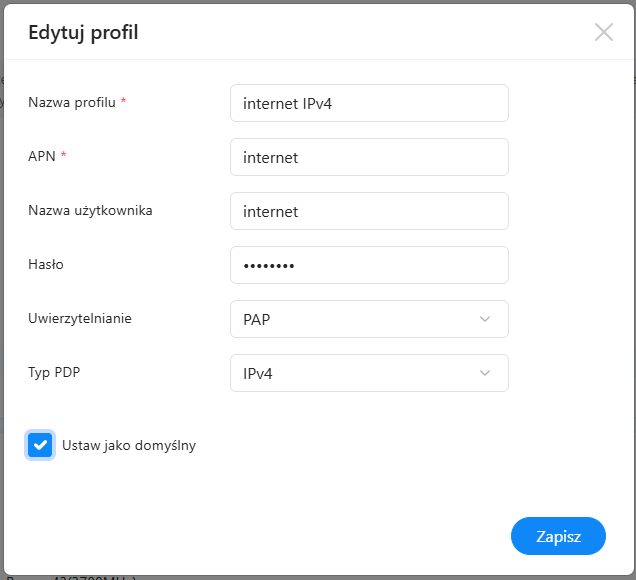Expand the Typ PDP dropdown showing IPv4
The image size is (636, 580).
pyautogui.click(x=369, y=373)
